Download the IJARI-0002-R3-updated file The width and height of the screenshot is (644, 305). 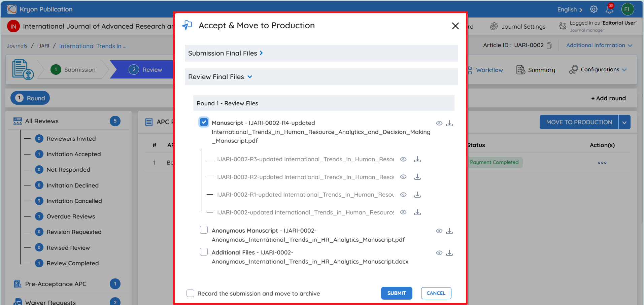click(417, 159)
